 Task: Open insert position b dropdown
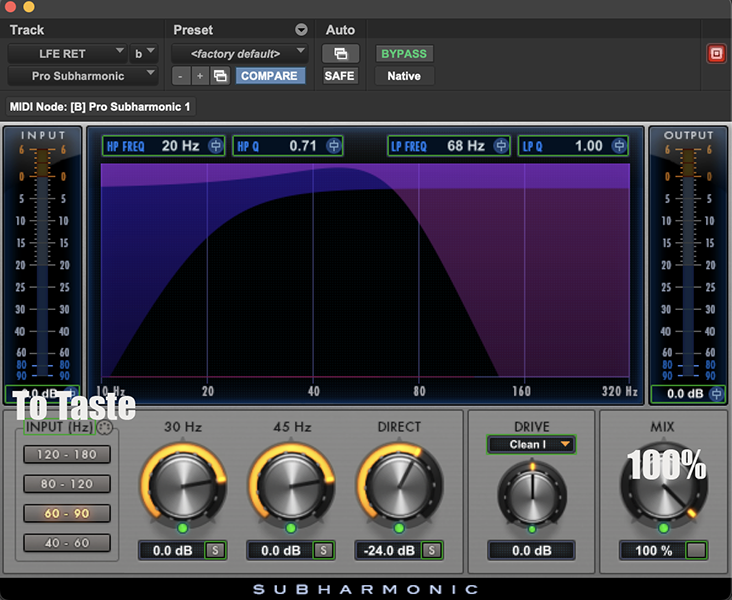pos(144,54)
